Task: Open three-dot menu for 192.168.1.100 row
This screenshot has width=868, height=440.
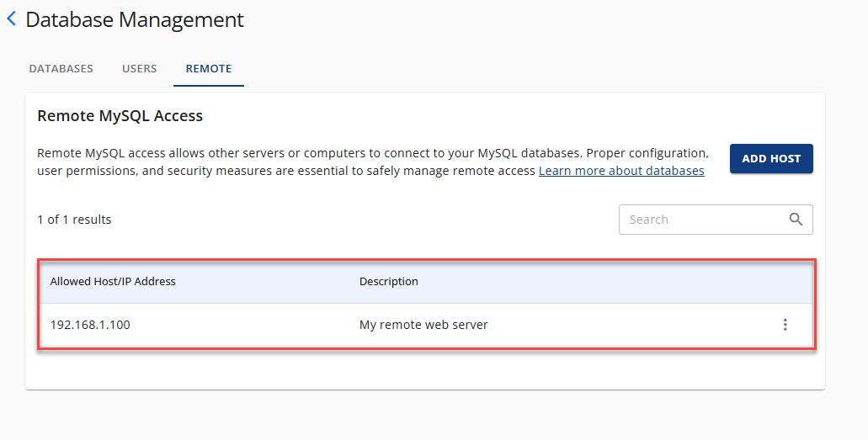Action: pyautogui.click(x=785, y=325)
